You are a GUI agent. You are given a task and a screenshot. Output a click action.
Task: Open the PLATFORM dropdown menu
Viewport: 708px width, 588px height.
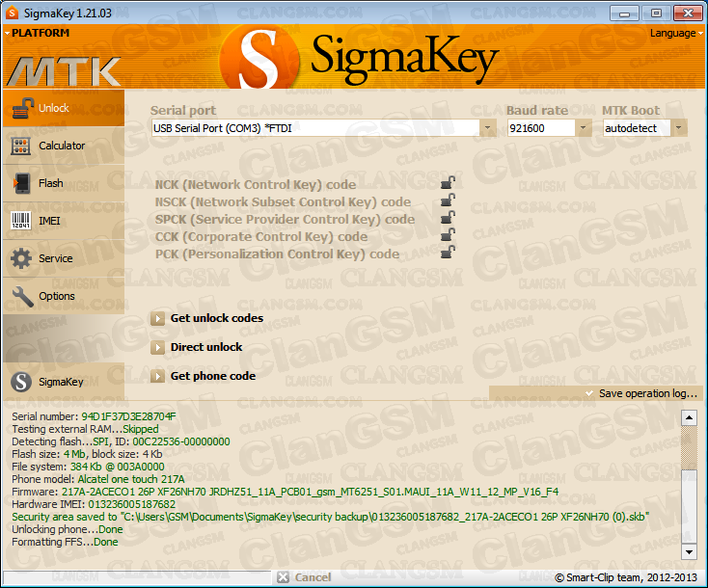tap(37, 33)
